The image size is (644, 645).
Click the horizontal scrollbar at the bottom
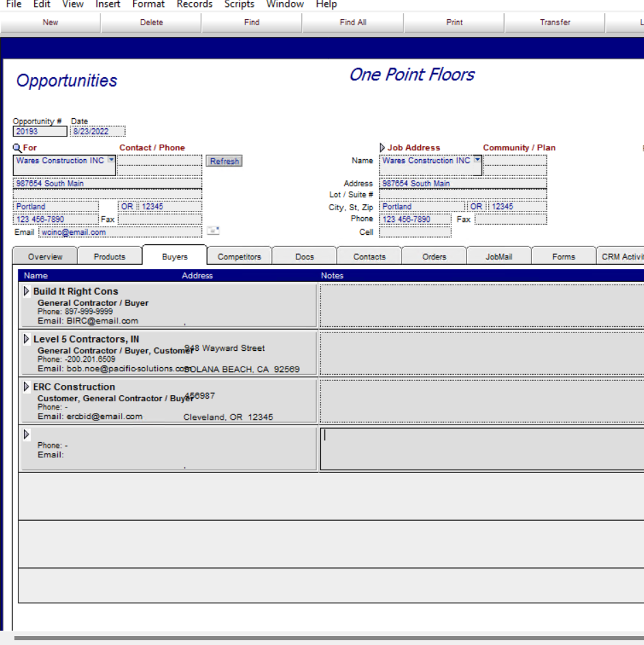coord(329,638)
